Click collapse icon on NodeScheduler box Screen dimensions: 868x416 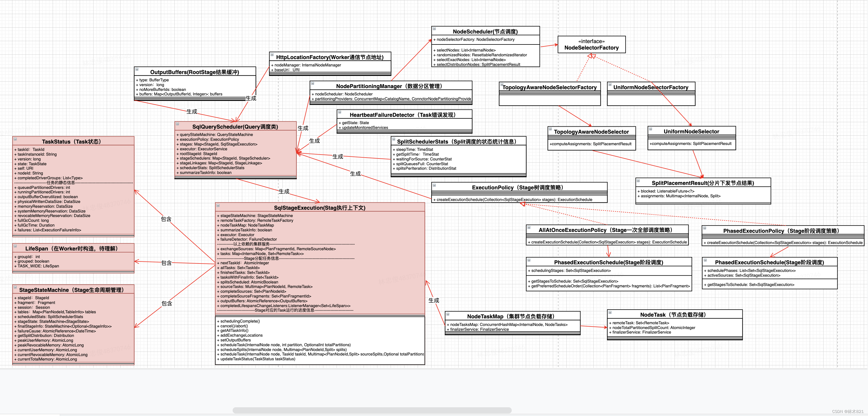(x=434, y=29)
